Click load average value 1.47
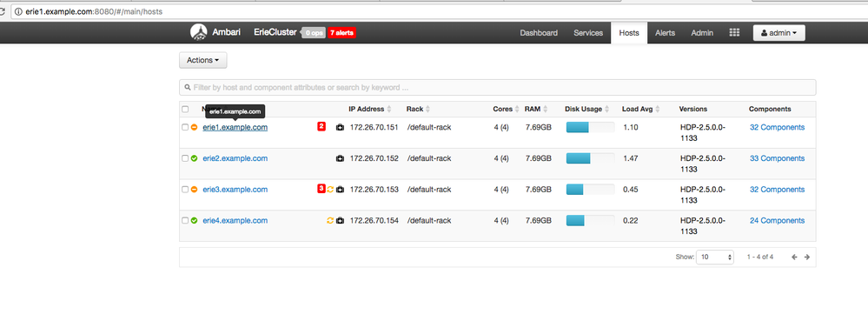Image resolution: width=868 pixels, height=328 pixels. point(631,158)
